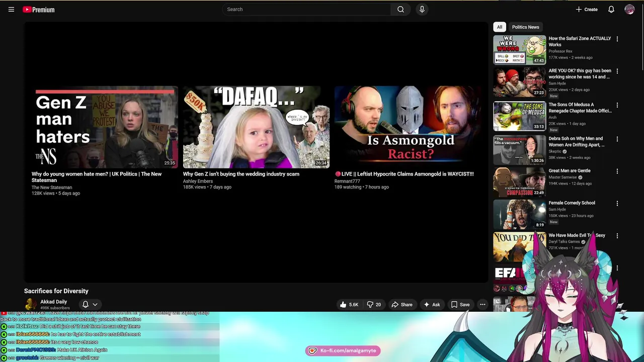Open the Ko-fi.com/amalgamyte link badge
The image size is (644, 362).
[343, 351]
